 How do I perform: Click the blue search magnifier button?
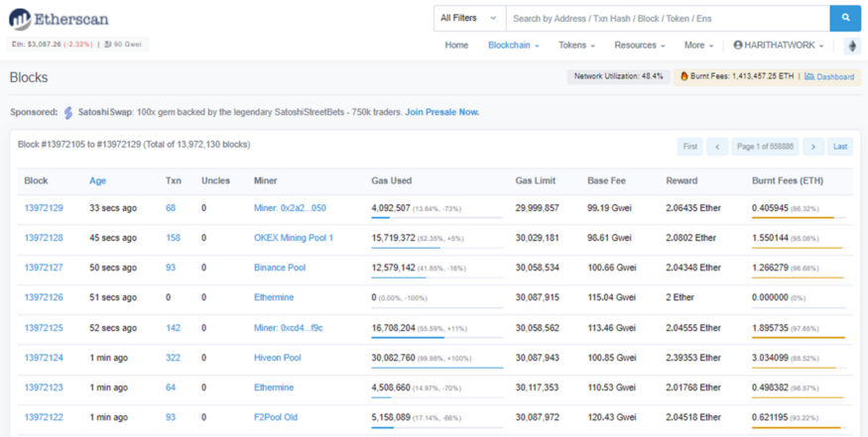click(x=845, y=18)
